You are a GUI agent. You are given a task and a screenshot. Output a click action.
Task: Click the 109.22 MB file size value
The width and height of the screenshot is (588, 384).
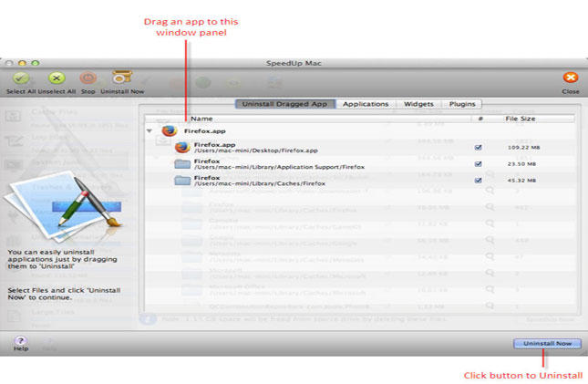pyautogui.click(x=523, y=148)
